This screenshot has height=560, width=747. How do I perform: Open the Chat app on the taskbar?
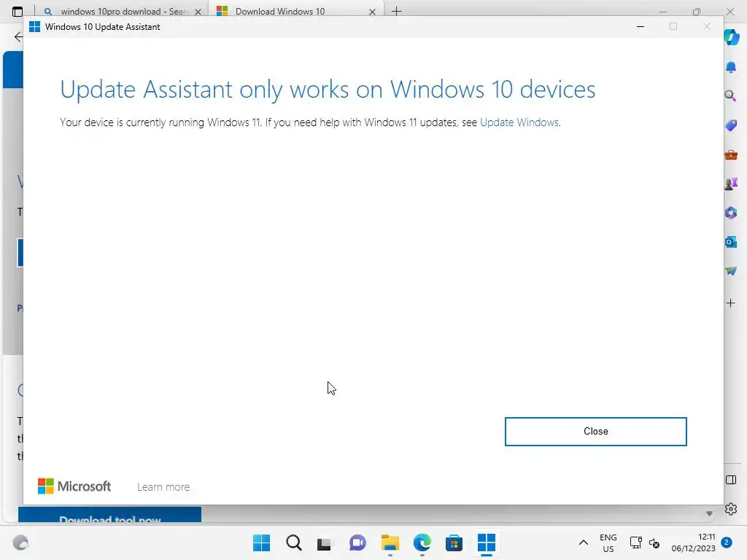pos(357,542)
